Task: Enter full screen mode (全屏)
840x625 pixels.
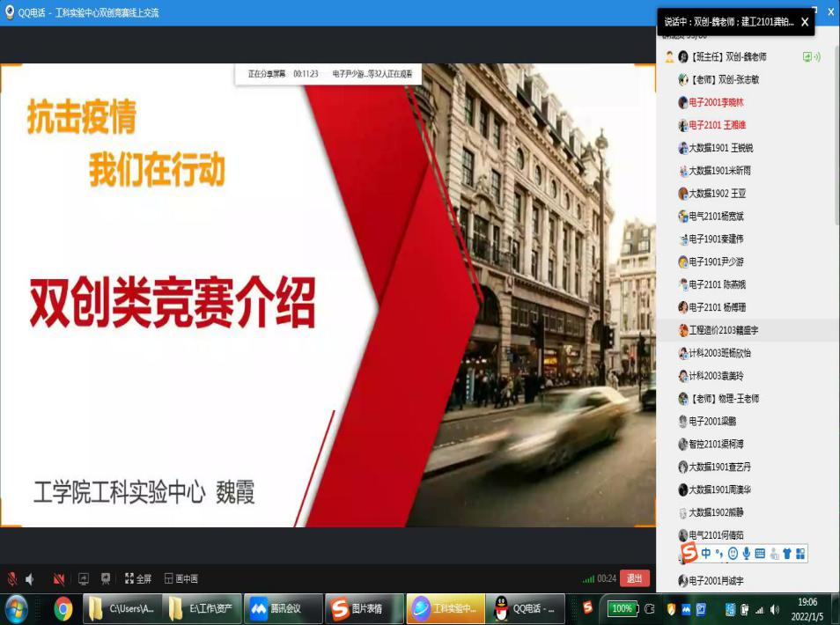Action: pyautogui.click(x=138, y=578)
